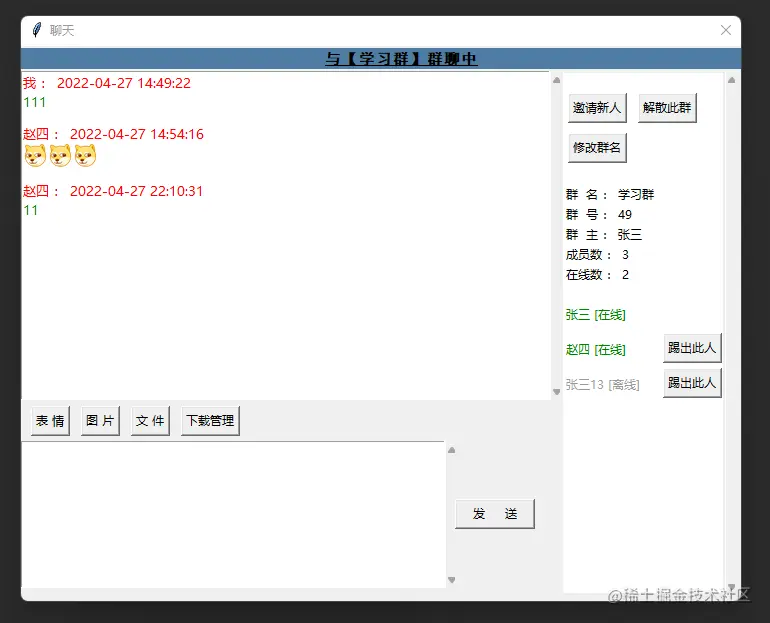Click 邀请新人 to invite members
This screenshot has width=770, height=623.
597,108
